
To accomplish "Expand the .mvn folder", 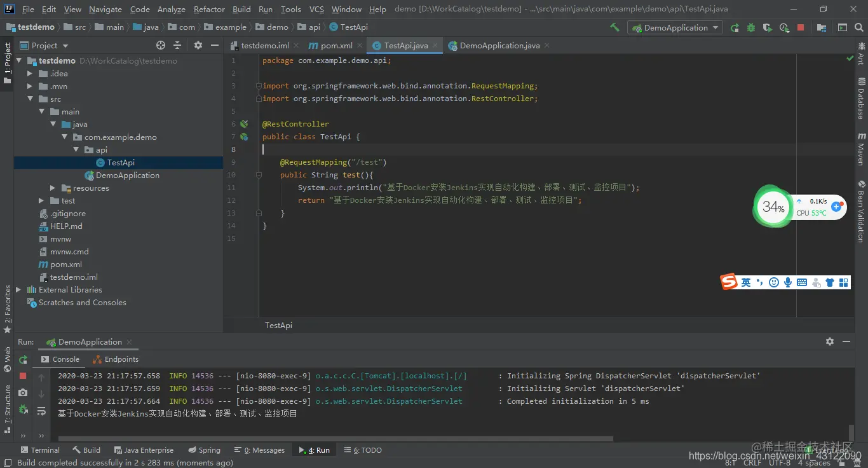I will tap(30, 86).
